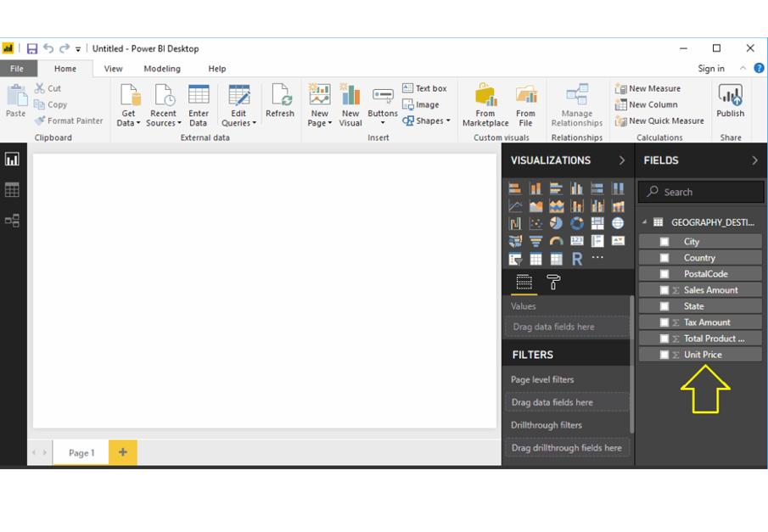Select the card visualization
768x532 pixels.
pos(577,241)
